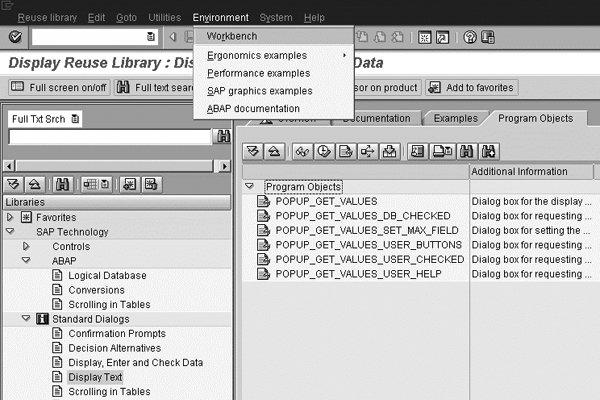Expand the Controls folder
600x400 pixels.
tap(26, 246)
